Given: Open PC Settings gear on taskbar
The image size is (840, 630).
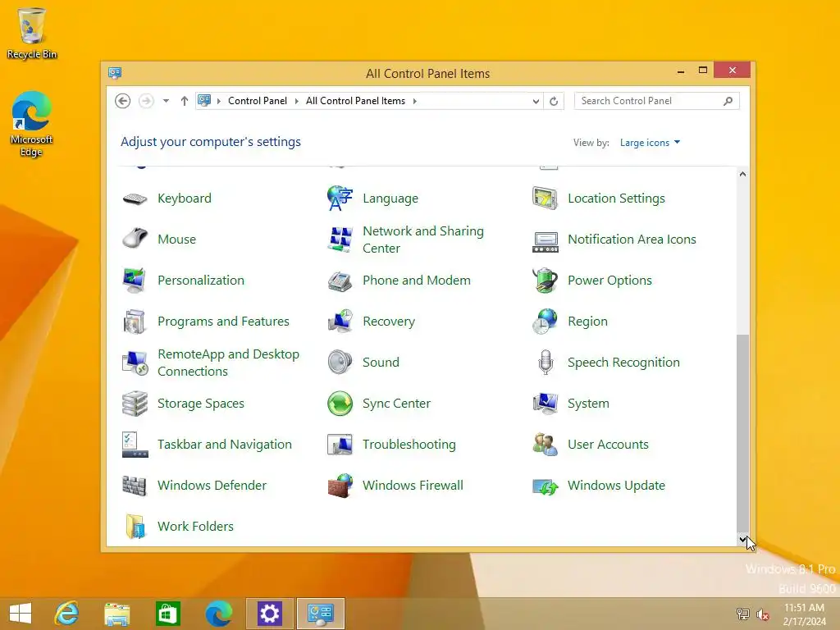Looking at the screenshot, I should click(269, 614).
